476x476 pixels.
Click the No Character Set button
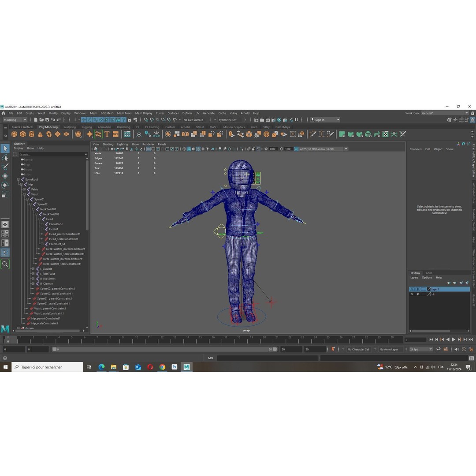pos(358,350)
